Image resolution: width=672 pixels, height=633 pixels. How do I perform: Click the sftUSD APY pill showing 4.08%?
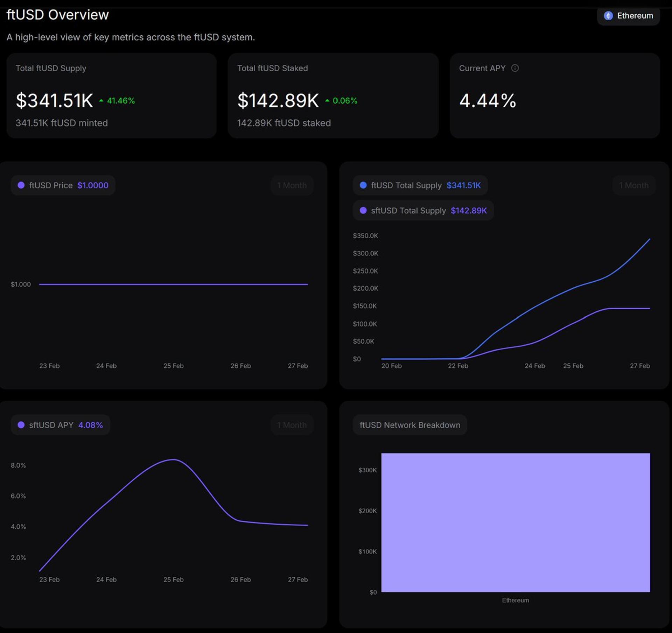(60, 425)
